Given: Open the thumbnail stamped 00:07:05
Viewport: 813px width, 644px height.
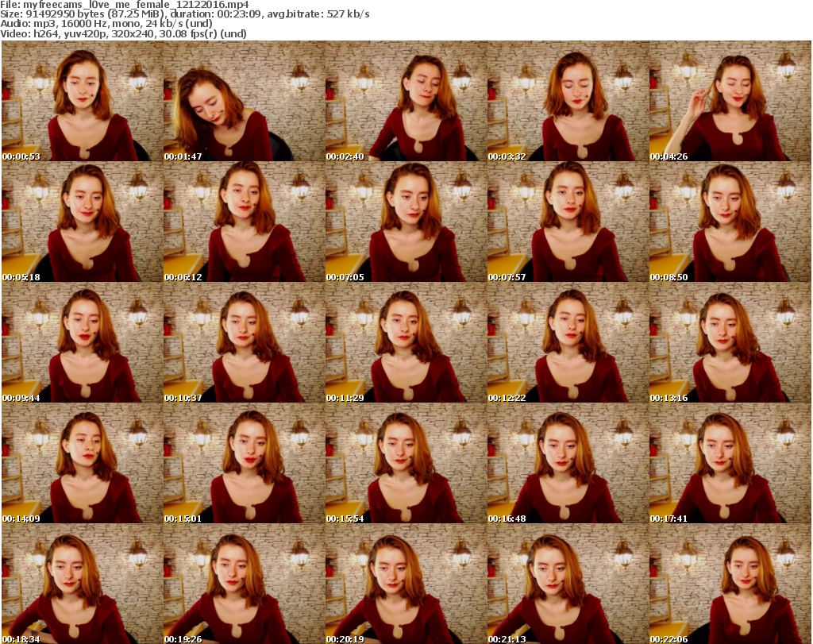Looking at the screenshot, I should click(x=406, y=222).
